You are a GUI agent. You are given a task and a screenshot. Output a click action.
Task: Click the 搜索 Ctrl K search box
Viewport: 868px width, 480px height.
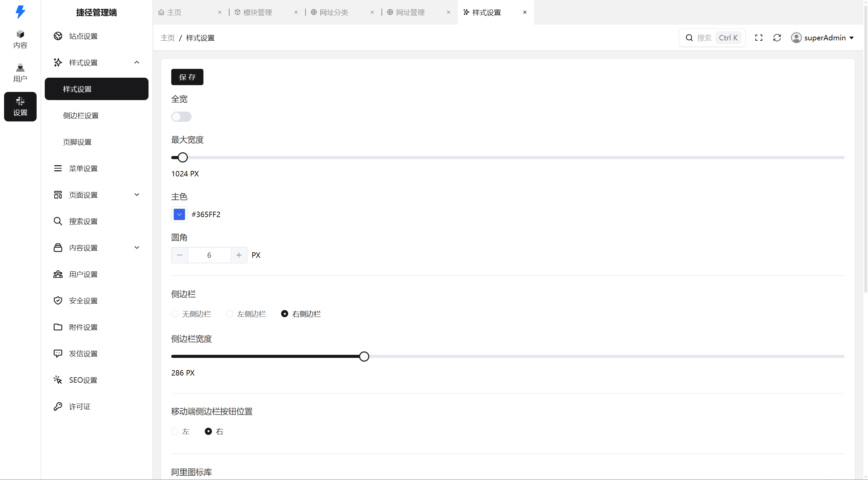tap(712, 38)
